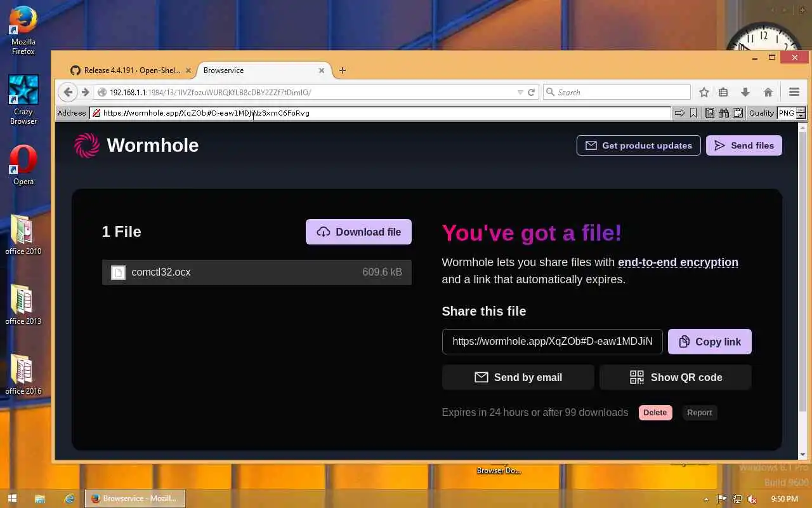The height and width of the screenshot is (508, 812).
Task: Click Browservice bookmark icon
Action: [693, 113]
